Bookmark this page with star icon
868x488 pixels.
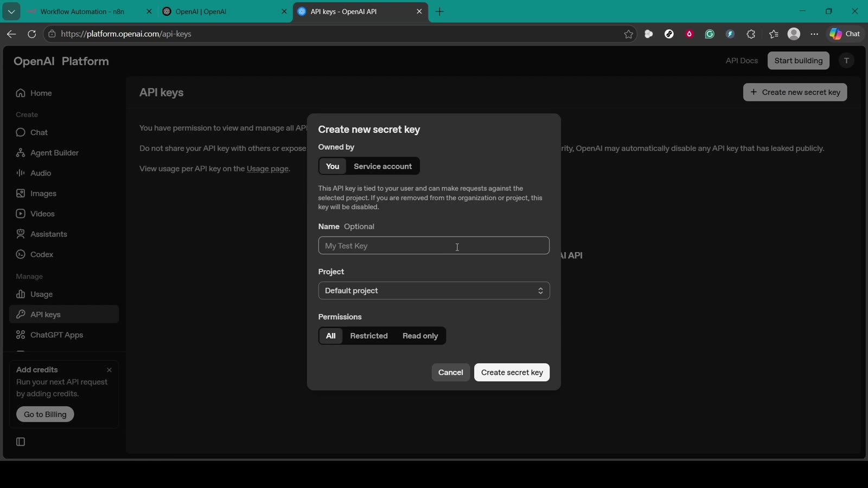pos(628,34)
